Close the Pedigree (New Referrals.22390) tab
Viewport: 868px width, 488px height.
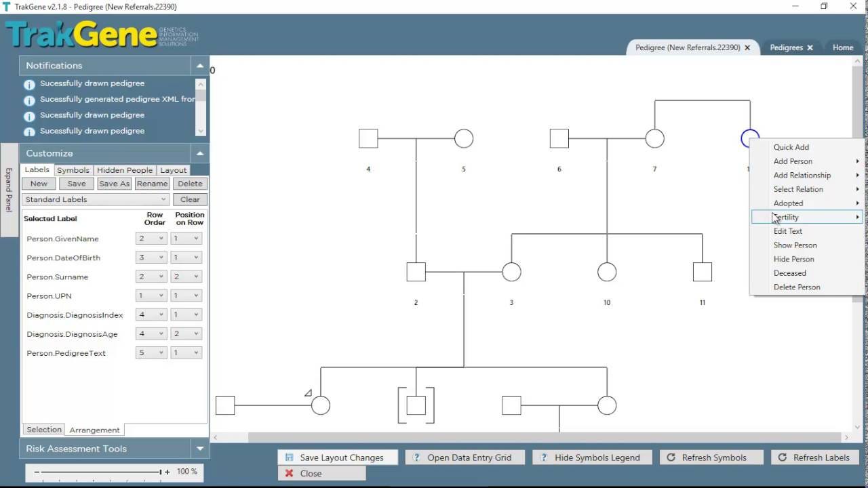click(x=747, y=47)
